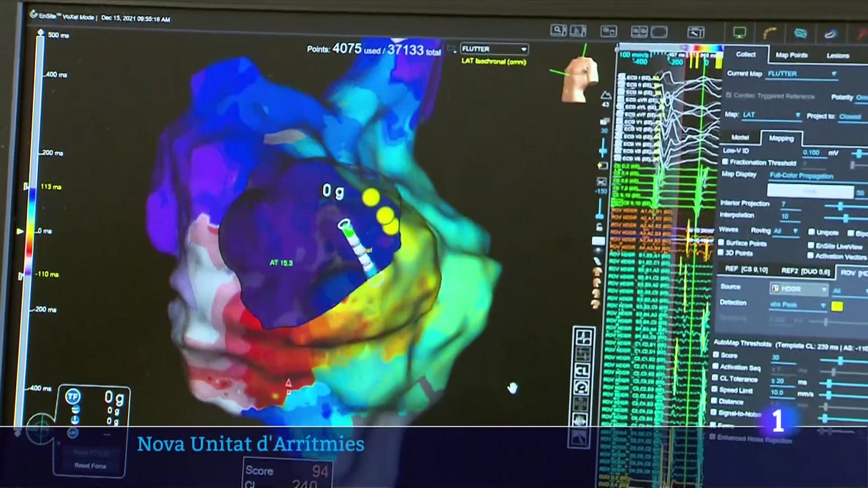Open the REF2 [DUO 5,6] tab
This screenshot has height=488, width=868.
point(805,271)
